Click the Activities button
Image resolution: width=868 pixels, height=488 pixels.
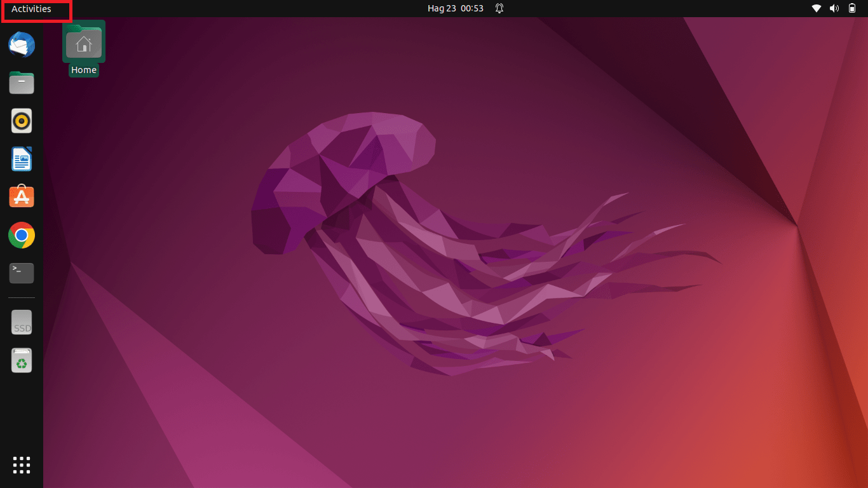pyautogui.click(x=31, y=9)
